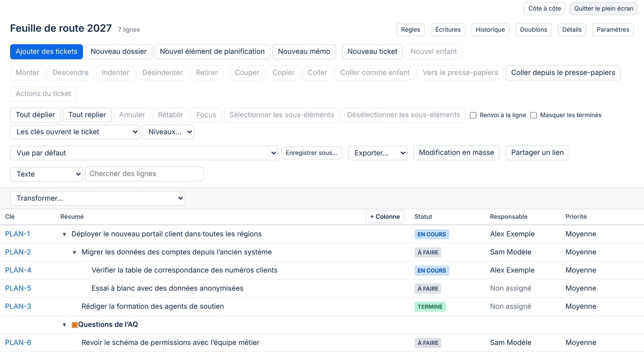Collapse the Questions de l'AQ folder
The height and width of the screenshot is (357, 644).
click(64, 325)
